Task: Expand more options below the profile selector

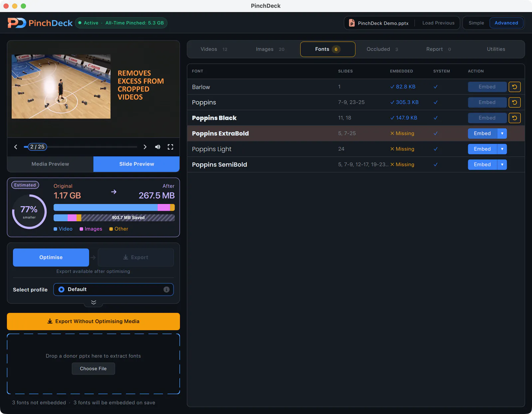Action: (x=93, y=302)
